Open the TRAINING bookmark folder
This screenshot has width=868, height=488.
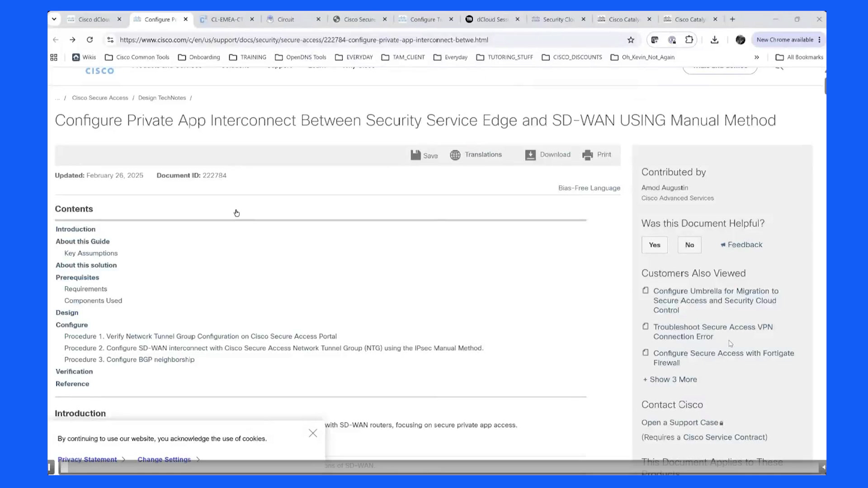[248, 57]
